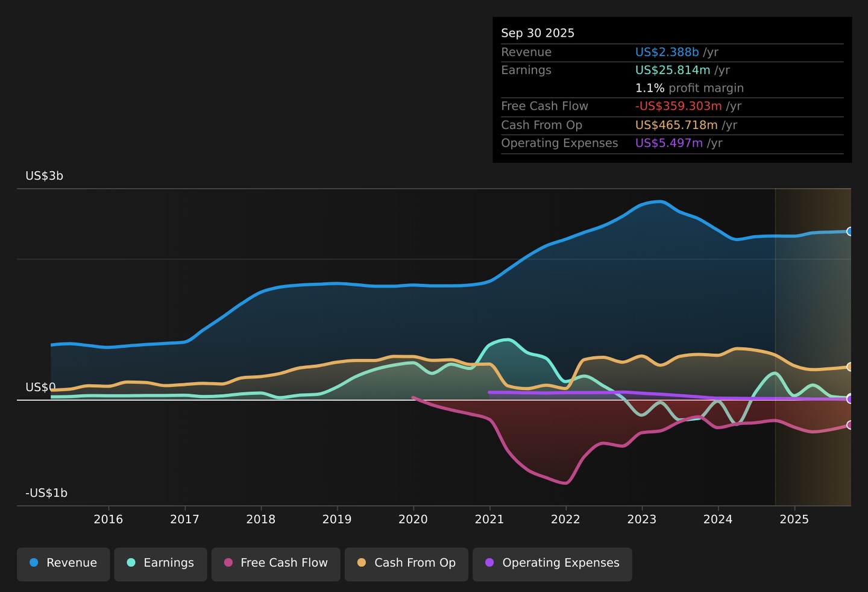Toggle the Revenue legend button
The height and width of the screenshot is (592, 868).
click(x=63, y=564)
